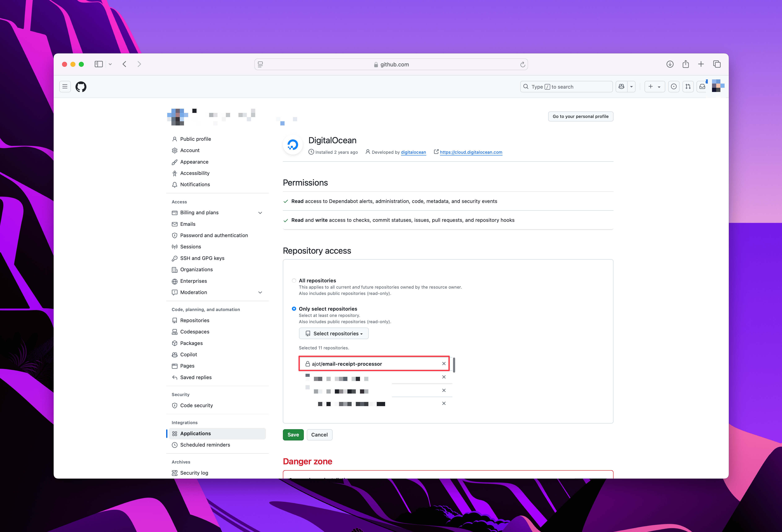The height and width of the screenshot is (532, 782).
Task: Open Public profile settings
Action: (x=195, y=139)
